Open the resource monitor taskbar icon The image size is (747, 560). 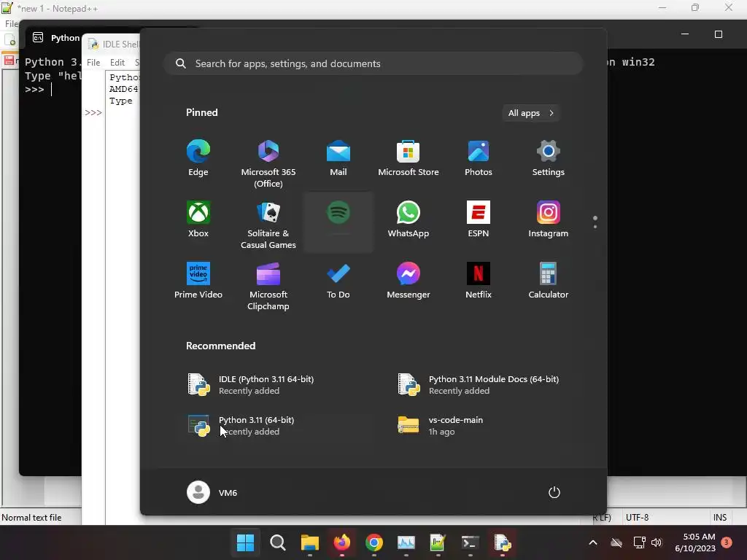(x=406, y=542)
